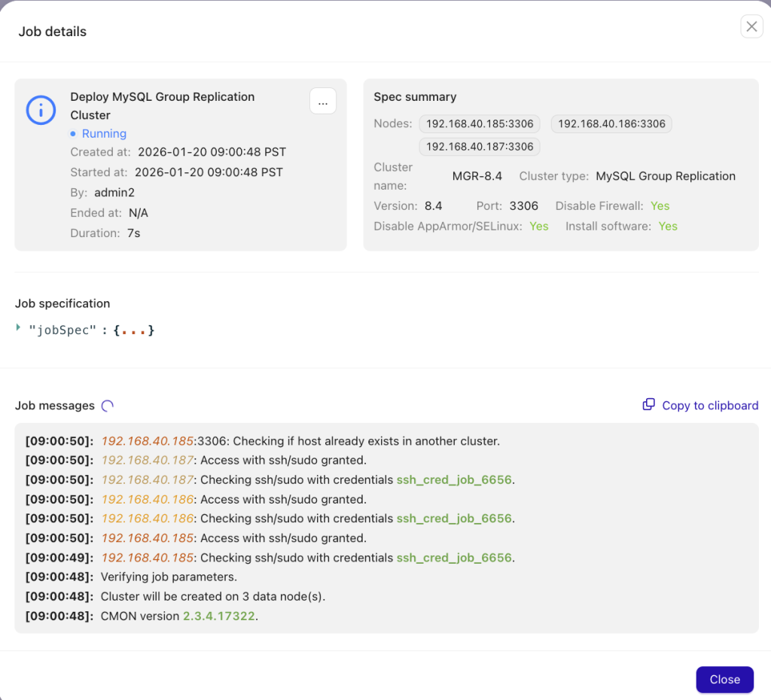The width and height of the screenshot is (771, 700).
Task: Click CMON version number 2.3.4.17322
Action: [219, 616]
